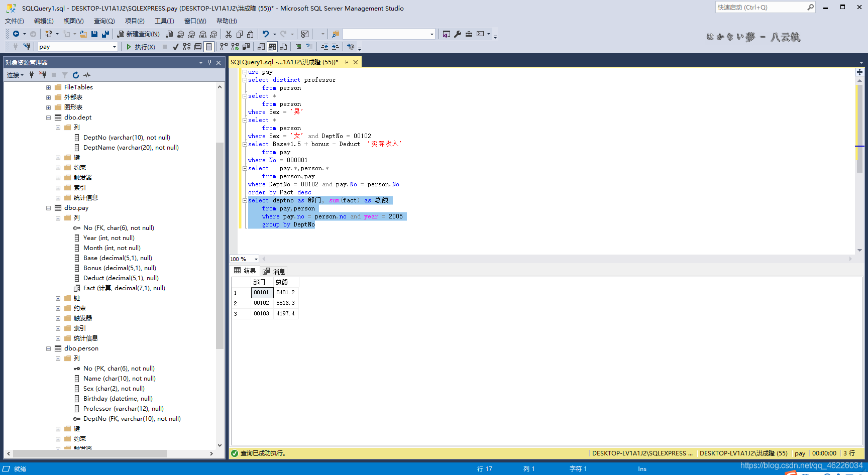Click the filter icon in Object Explorer
Screen dimensions: 868x475
pos(65,75)
